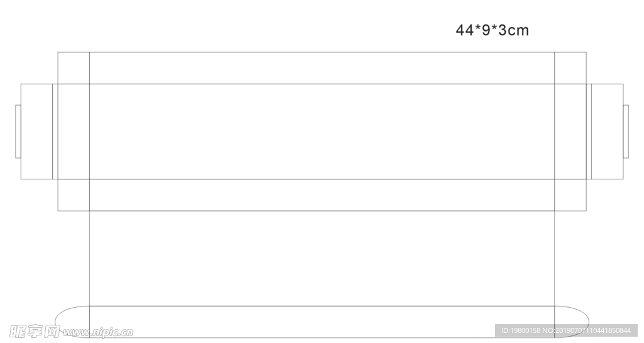
Task: Select the top narrow side panel
Action: [x=322, y=68]
